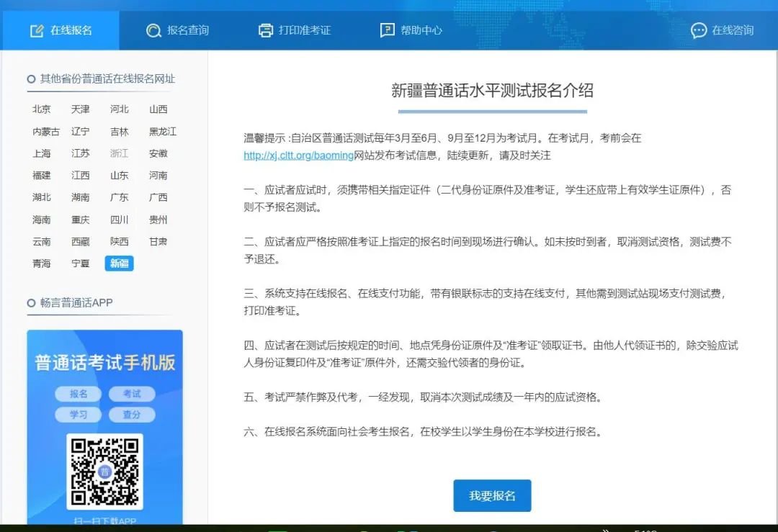Open the xj.cltt.org/baoming link
The height and width of the screenshot is (532, 778).
(x=298, y=155)
